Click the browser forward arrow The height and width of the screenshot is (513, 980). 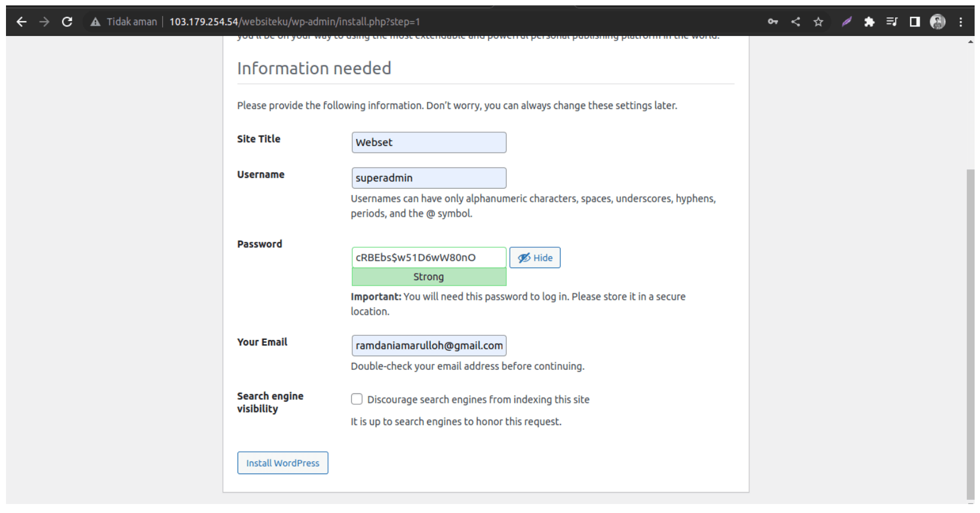click(44, 22)
